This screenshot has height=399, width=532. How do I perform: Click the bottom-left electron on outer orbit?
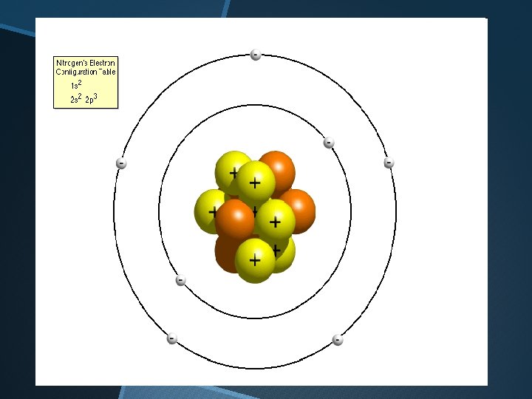[x=172, y=338]
